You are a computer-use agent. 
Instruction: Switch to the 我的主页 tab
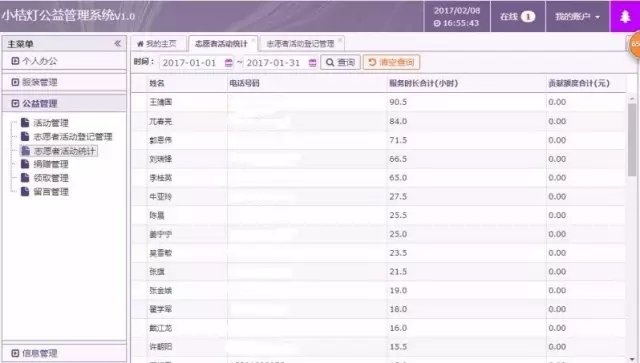[159, 44]
